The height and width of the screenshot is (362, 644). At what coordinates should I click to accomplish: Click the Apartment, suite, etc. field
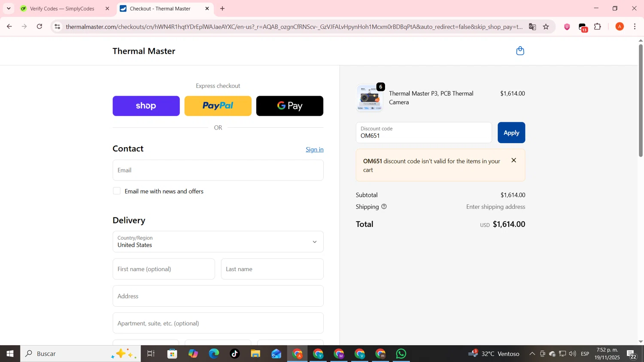tap(218, 323)
